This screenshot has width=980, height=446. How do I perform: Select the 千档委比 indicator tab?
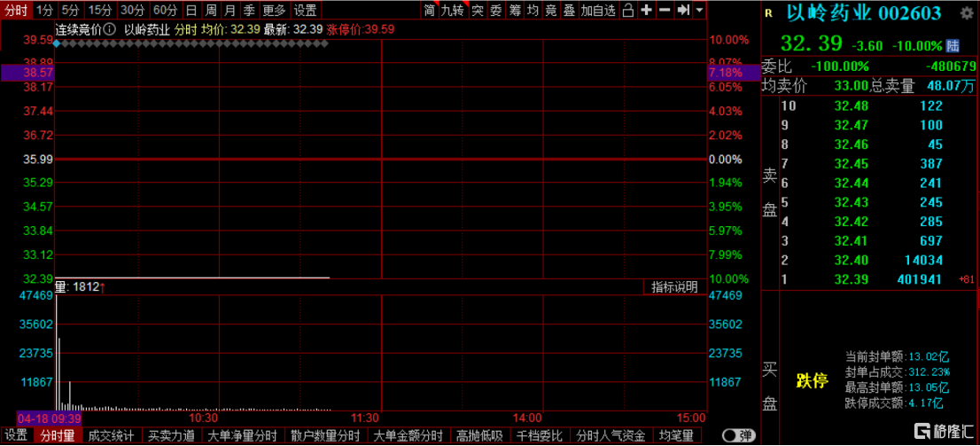point(540,435)
